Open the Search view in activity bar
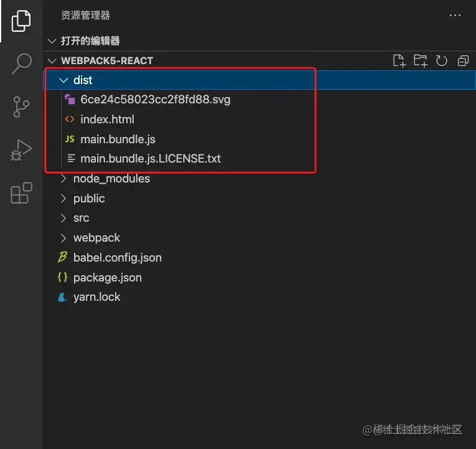The height and width of the screenshot is (449, 476). (x=22, y=64)
